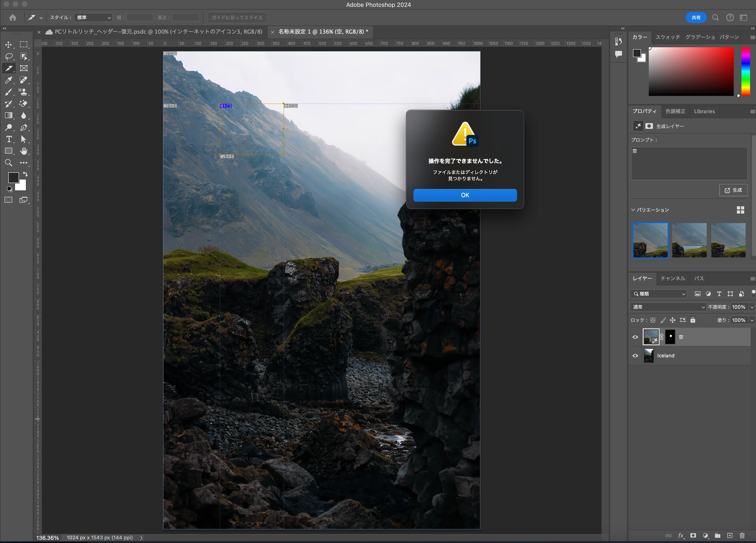Select the Type tool
Viewport: 756px width, 543px height.
9,139
